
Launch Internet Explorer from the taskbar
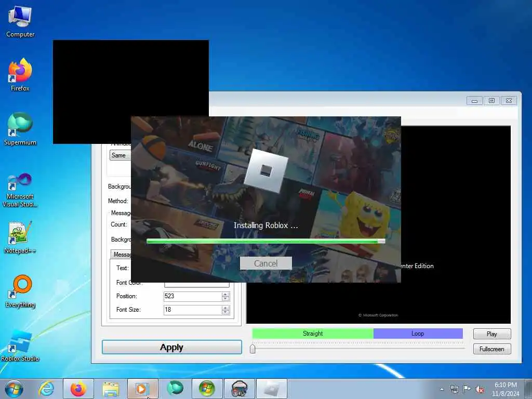(46, 389)
